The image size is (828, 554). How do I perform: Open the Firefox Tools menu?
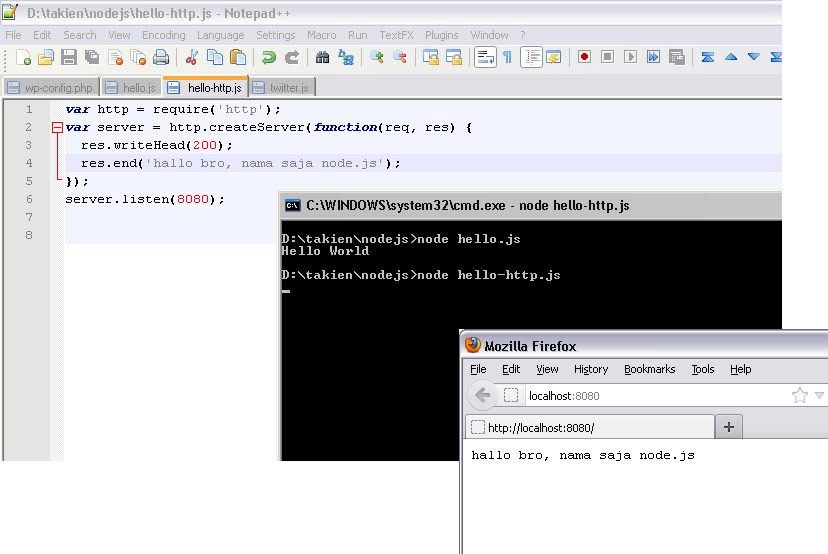703,369
